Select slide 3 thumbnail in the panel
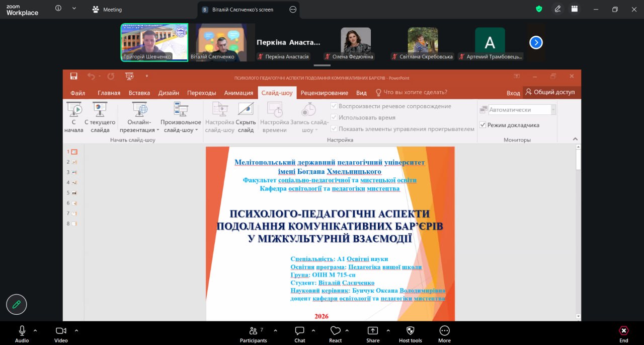The width and height of the screenshot is (644, 345). 74,172
